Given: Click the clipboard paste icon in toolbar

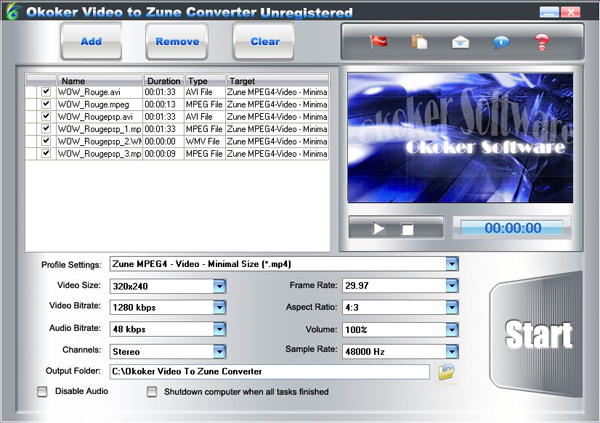Looking at the screenshot, I should click(x=419, y=41).
